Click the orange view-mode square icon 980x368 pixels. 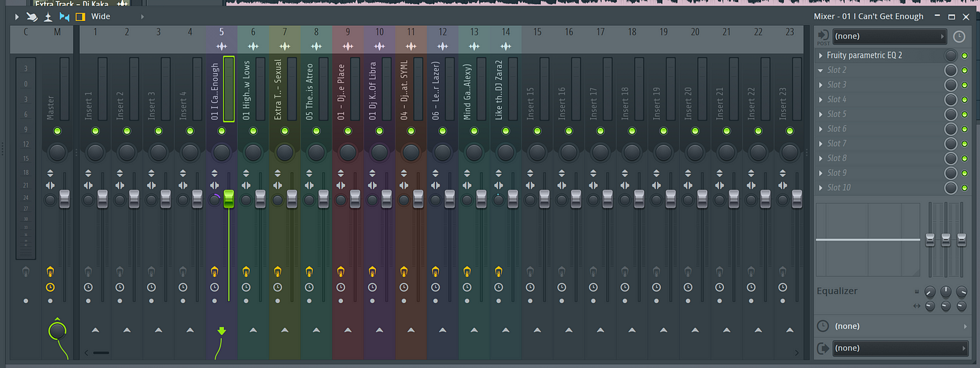point(80,16)
